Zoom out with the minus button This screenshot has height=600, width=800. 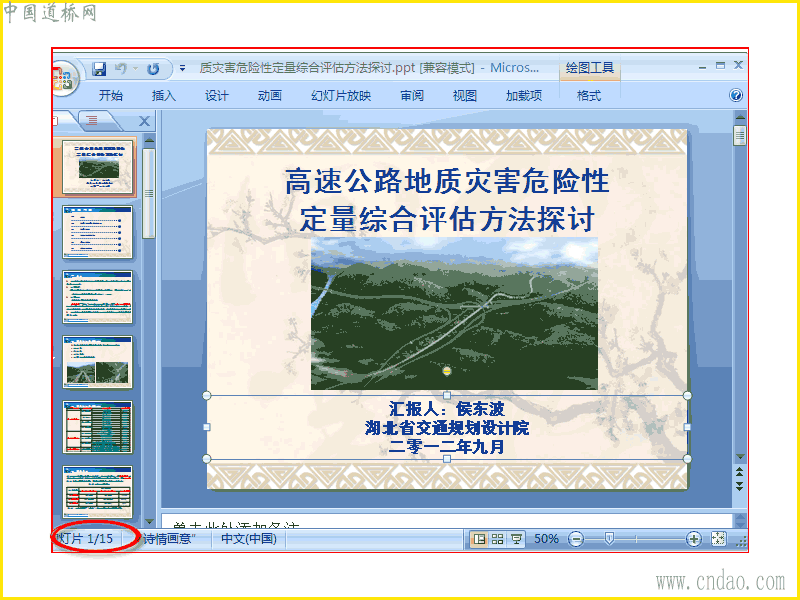point(576,539)
